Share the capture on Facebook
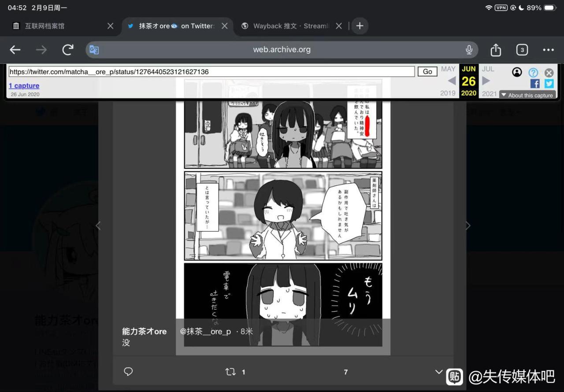Viewport: 564px width, 392px height. point(535,84)
